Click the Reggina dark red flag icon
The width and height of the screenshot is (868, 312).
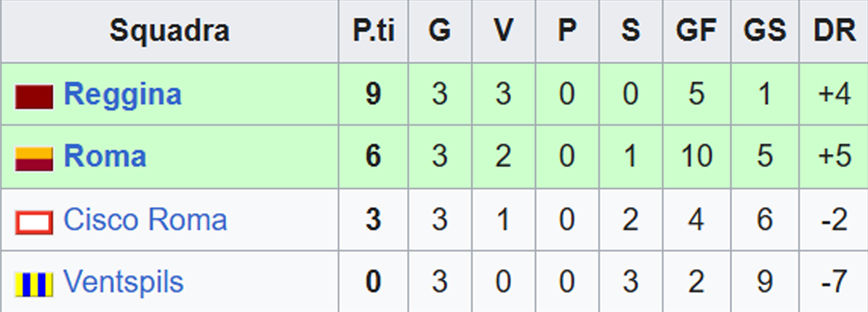[34, 96]
